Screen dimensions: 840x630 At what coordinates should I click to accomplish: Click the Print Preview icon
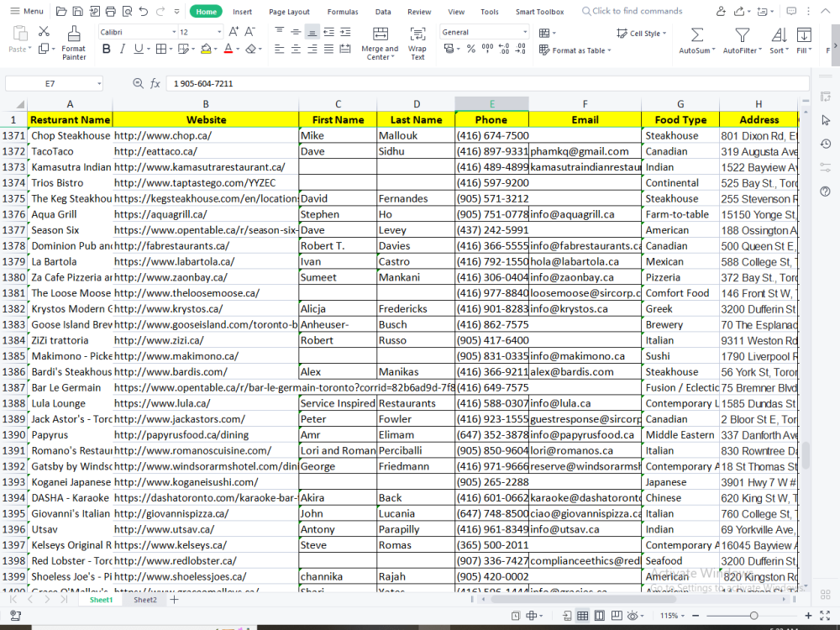127,11
